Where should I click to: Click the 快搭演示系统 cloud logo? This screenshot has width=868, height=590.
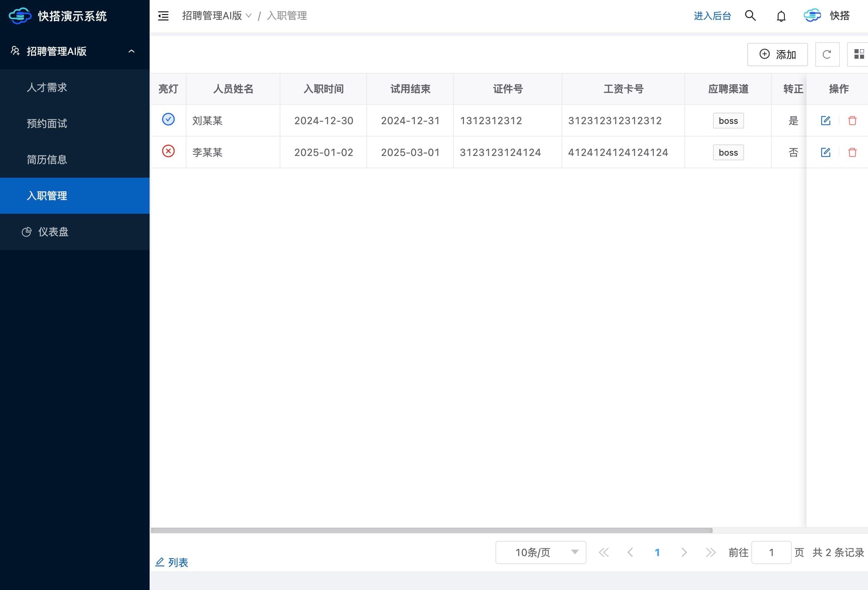pyautogui.click(x=20, y=16)
